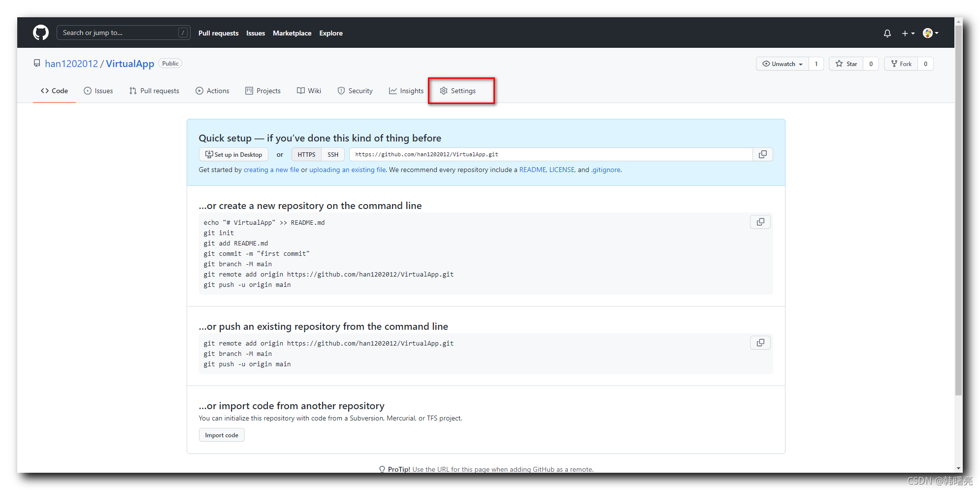Open the Security tab
Screen dimensions: 980x490
coord(355,91)
